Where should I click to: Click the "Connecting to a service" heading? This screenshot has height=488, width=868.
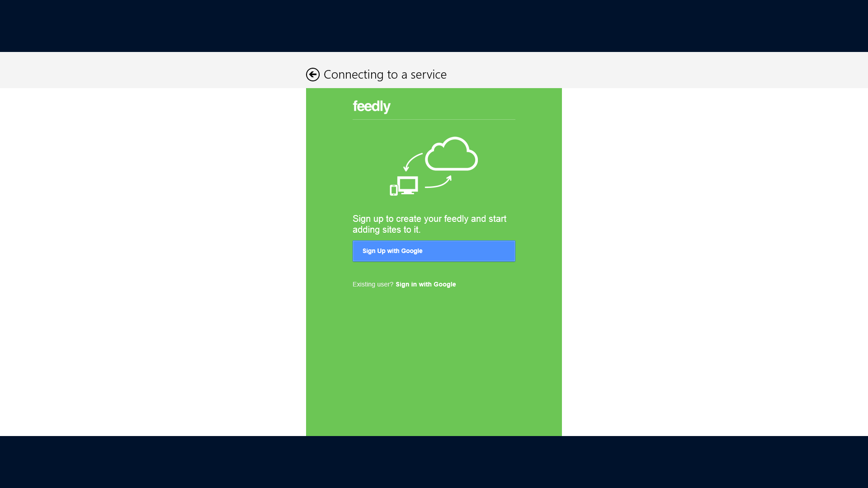pyautogui.click(x=385, y=75)
